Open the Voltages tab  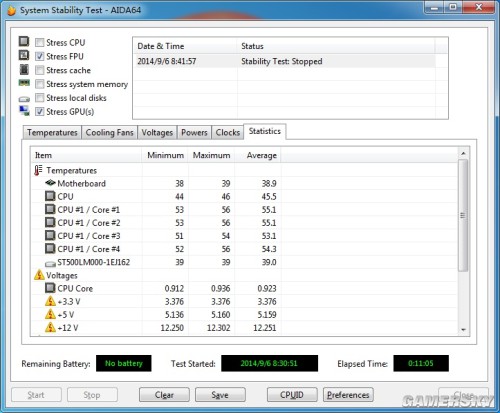[x=157, y=132]
